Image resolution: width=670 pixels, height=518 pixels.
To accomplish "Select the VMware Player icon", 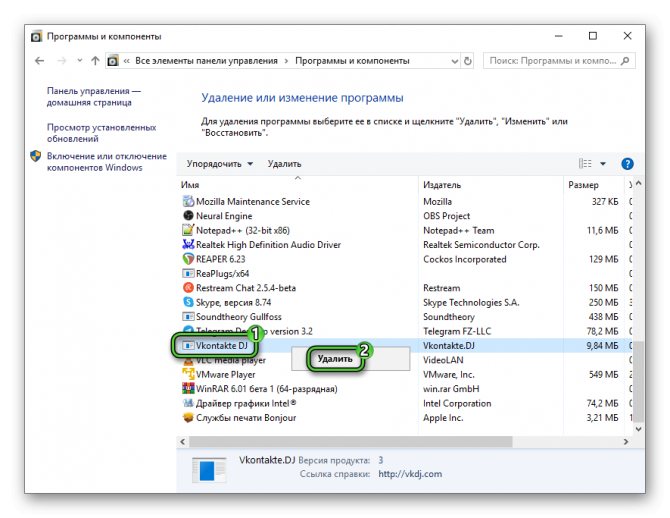I will point(188,374).
